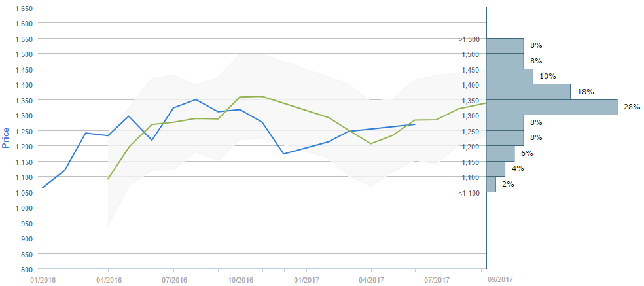
Task: Click the 09/2017 date label
Action: coord(501,279)
